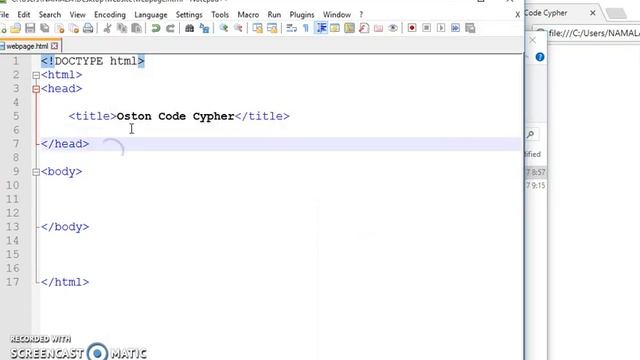Click the browser new tab button
640x360 pixels.
point(616,13)
